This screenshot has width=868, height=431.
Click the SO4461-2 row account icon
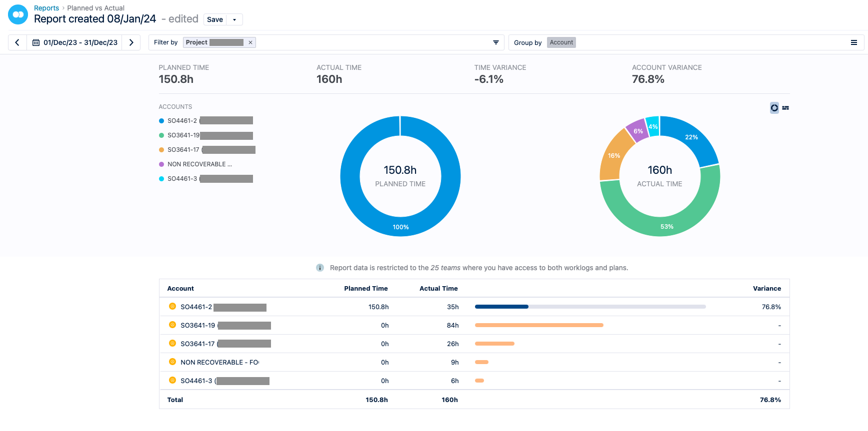(172, 307)
